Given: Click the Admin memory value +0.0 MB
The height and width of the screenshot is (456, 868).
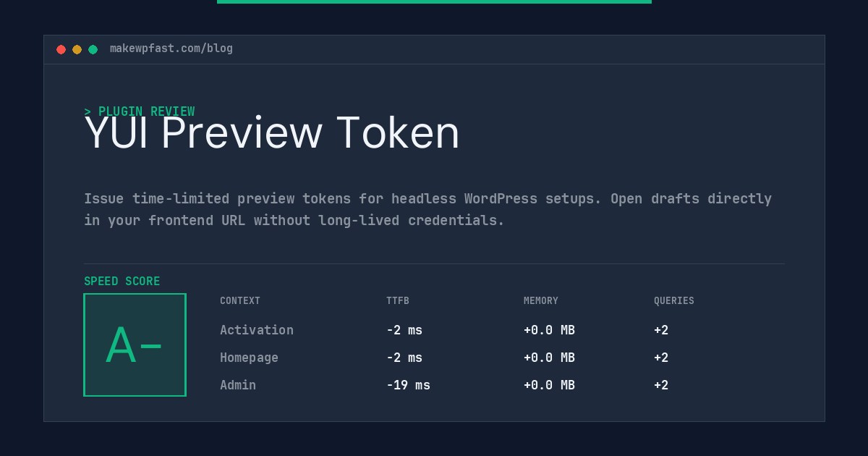Looking at the screenshot, I should pos(549,385).
